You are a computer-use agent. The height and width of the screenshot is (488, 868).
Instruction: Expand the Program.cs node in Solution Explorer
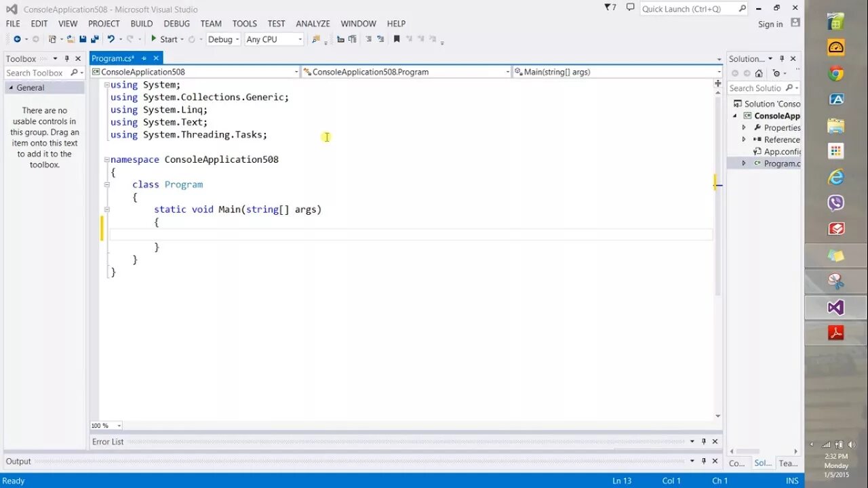click(x=744, y=163)
